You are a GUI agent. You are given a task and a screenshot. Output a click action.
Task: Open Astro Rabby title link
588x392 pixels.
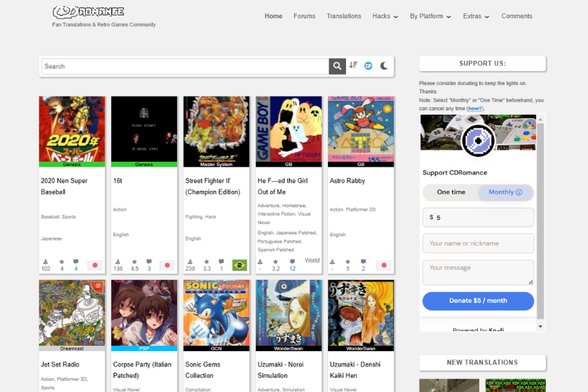pyautogui.click(x=347, y=180)
